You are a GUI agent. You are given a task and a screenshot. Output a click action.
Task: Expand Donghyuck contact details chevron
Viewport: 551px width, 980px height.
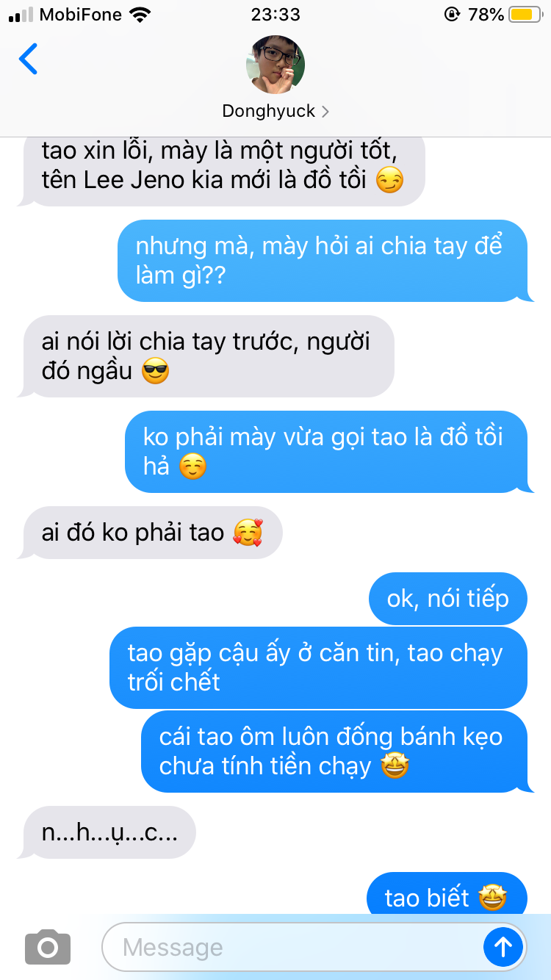pos(325,112)
